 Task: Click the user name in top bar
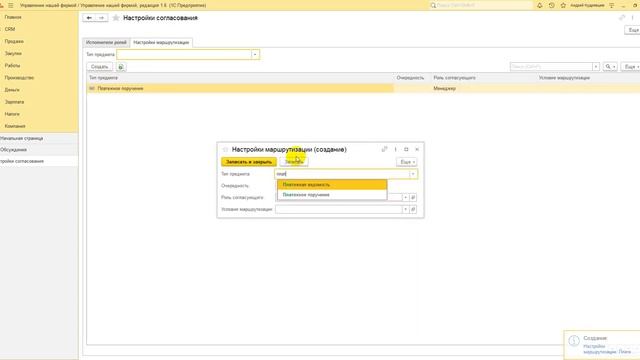587,5
